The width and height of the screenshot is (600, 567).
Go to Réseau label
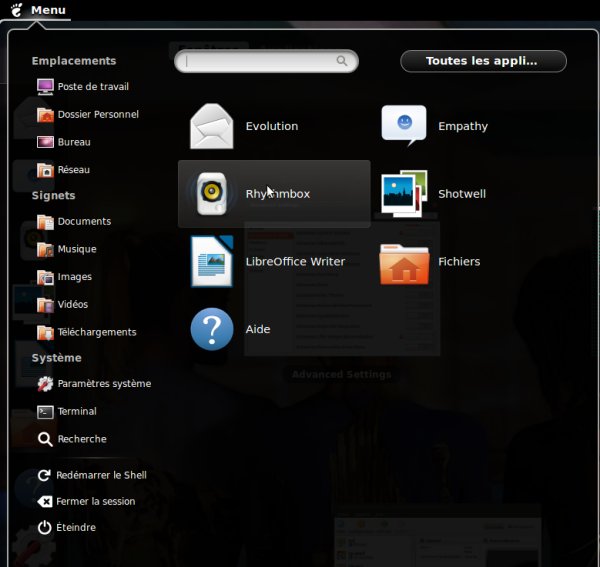coord(74,170)
